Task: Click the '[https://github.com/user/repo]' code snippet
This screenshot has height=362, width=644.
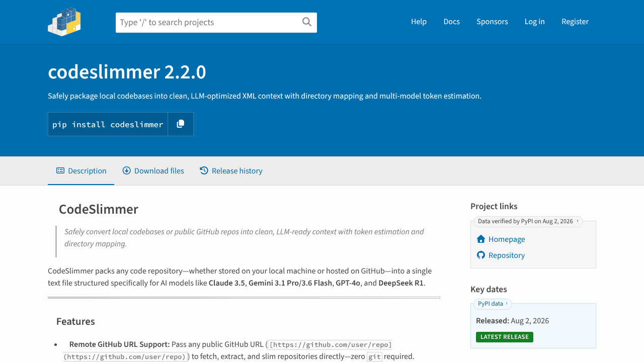Action: click(331, 344)
